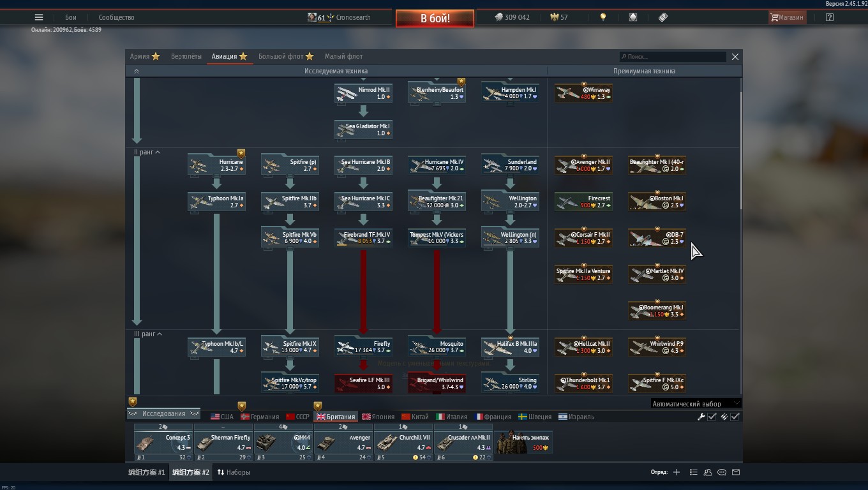Focus the Поиск search field
868x490 pixels.
click(x=673, y=57)
